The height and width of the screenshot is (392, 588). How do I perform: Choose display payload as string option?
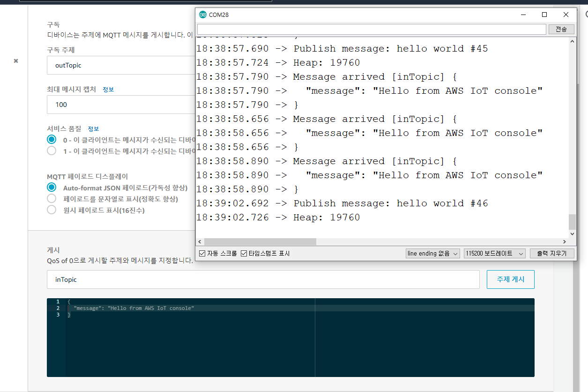coord(52,199)
